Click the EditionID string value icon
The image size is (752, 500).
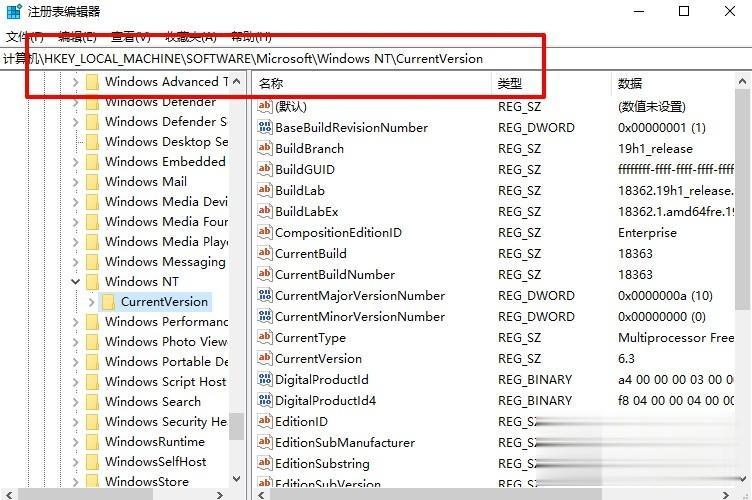click(x=265, y=421)
